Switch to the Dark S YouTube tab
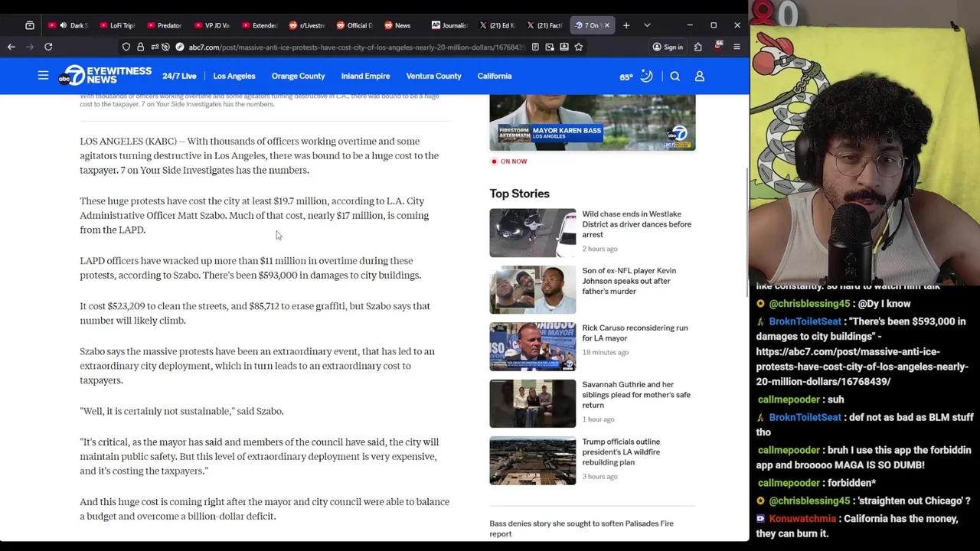Viewport: 980px width, 551px height. pyautogui.click(x=68, y=25)
